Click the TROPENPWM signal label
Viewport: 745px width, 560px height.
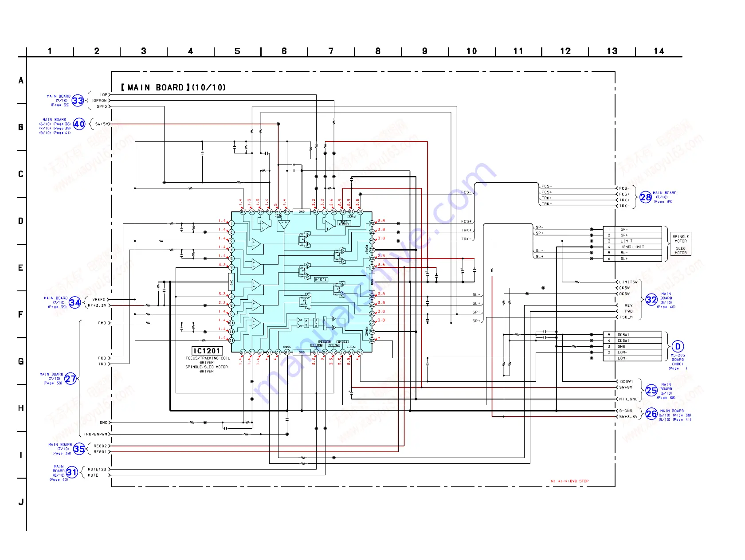pos(95,435)
